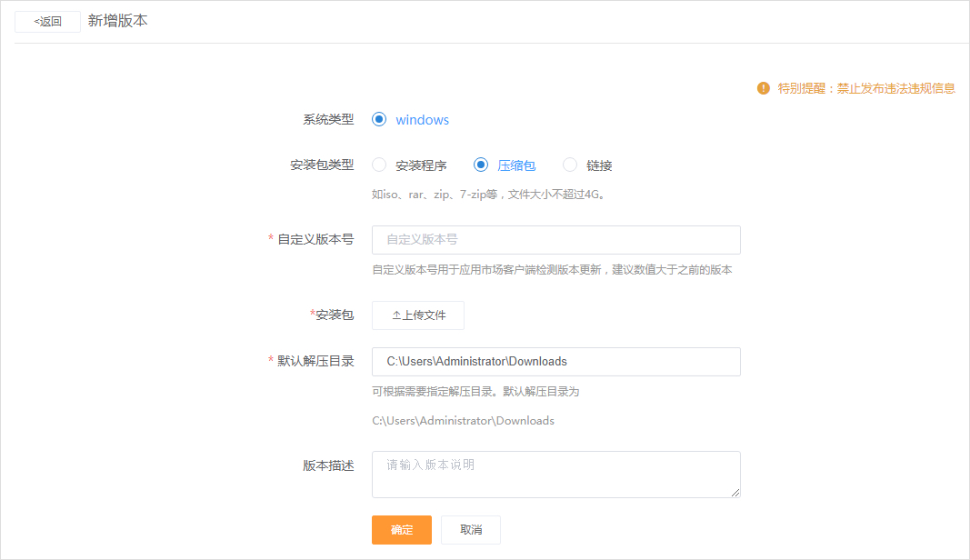Keep 压缩包 selected by clicking its radio
The image size is (970, 560).
[481, 165]
